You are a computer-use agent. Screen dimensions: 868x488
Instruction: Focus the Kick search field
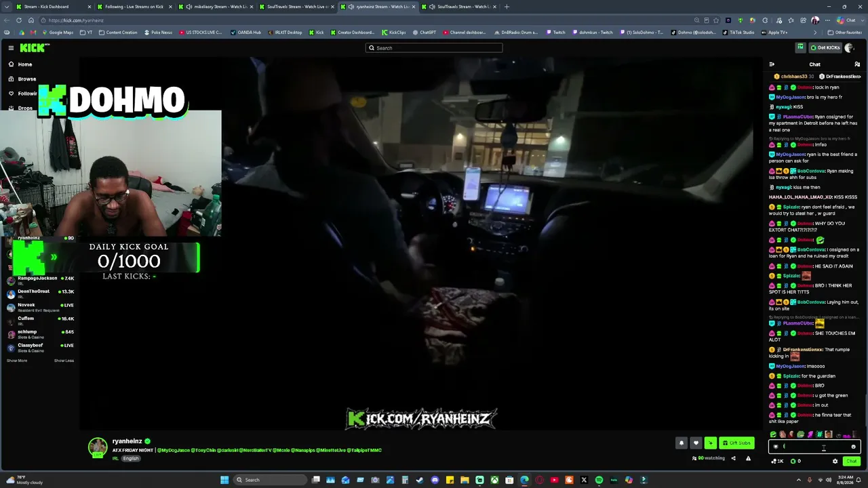(x=434, y=48)
